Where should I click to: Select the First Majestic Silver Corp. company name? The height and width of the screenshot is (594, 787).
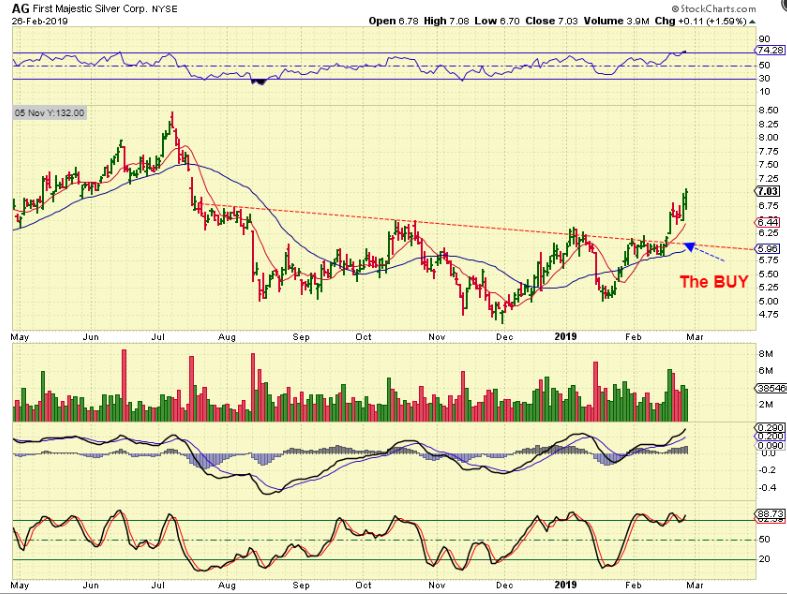[90, 9]
